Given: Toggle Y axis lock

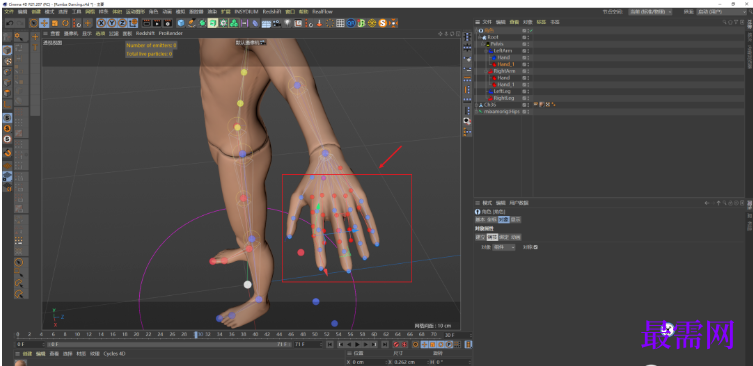Looking at the screenshot, I should click(112, 23).
